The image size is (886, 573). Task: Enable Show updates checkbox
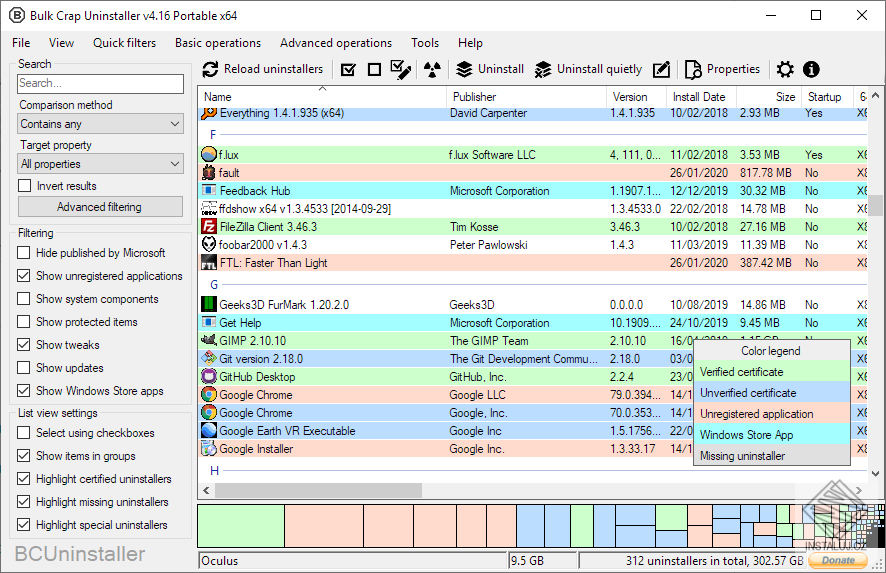pyautogui.click(x=24, y=367)
